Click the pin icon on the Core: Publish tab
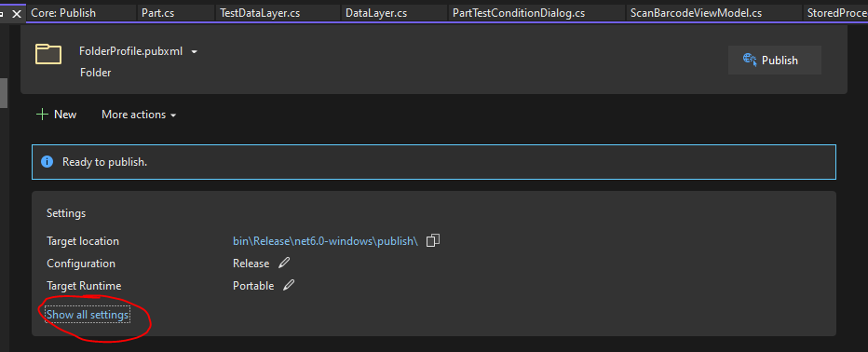The image size is (868, 352). click(x=4, y=13)
